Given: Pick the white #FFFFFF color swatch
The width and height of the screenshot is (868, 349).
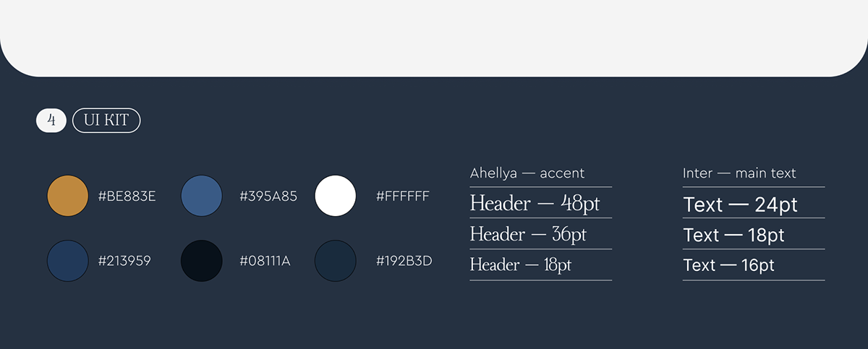Looking at the screenshot, I should click(x=336, y=196).
